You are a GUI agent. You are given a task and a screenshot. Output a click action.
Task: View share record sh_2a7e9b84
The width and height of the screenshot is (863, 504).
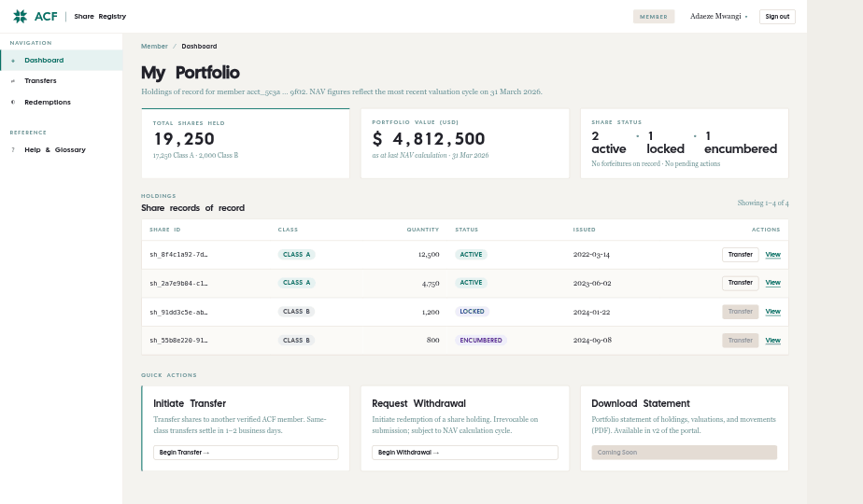point(772,283)
